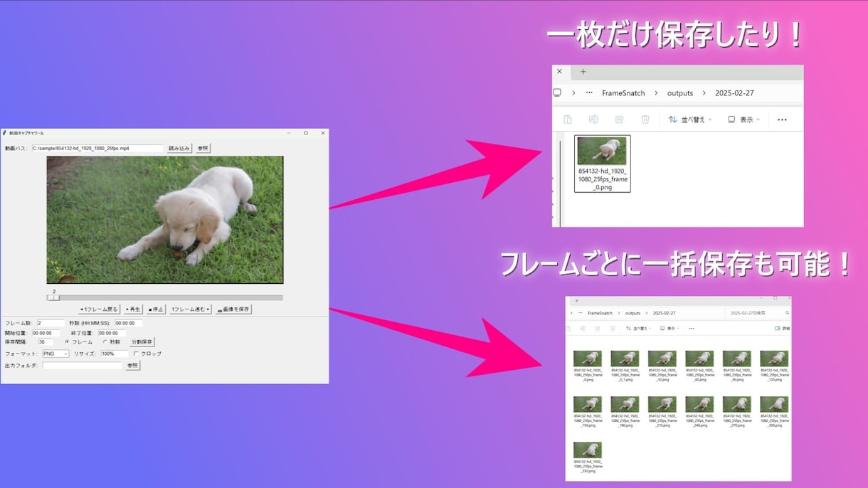Step back with 1フレーム戻る button
The height and width of the screenshot is (488, 868).
[x=99, y=309]
